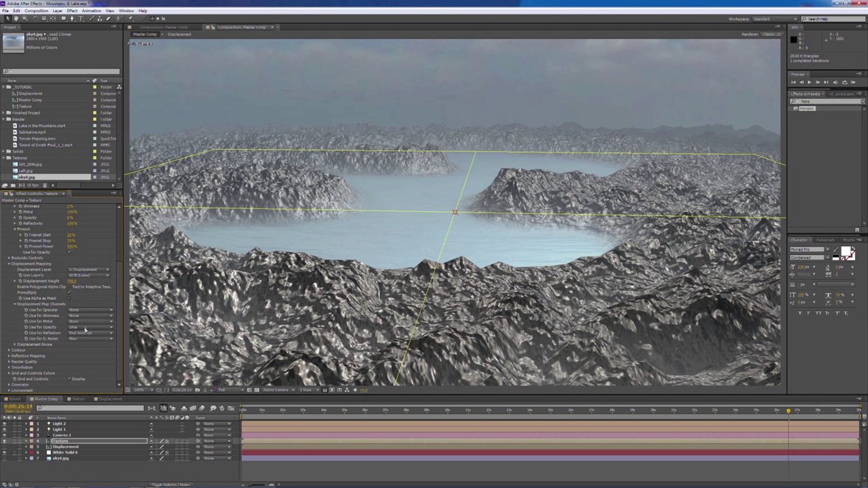
Task: Click Toggle Switches / Modes button
Action: [171, 485]
